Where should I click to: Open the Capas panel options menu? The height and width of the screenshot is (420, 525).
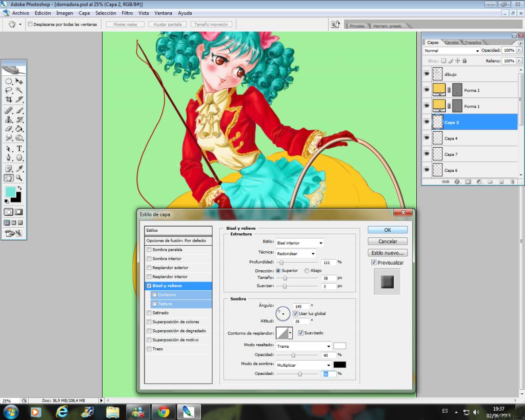[520, 43]
